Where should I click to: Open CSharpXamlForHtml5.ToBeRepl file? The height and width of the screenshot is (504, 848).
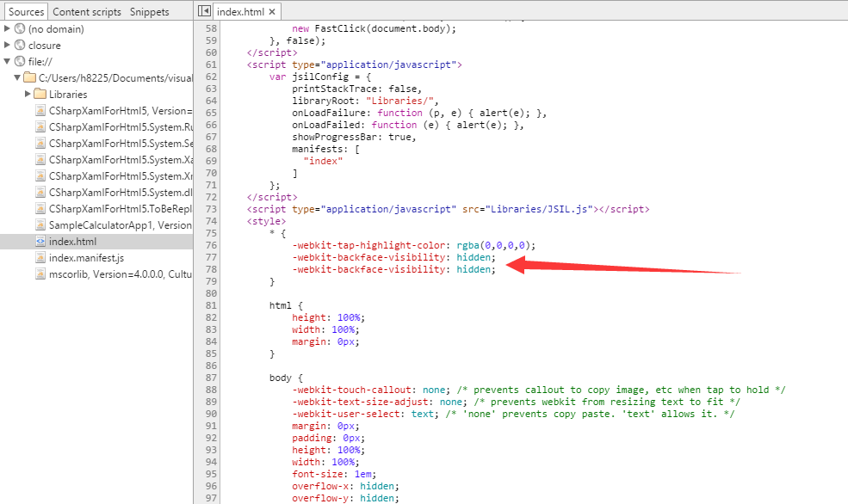click(x=120, y=209)
